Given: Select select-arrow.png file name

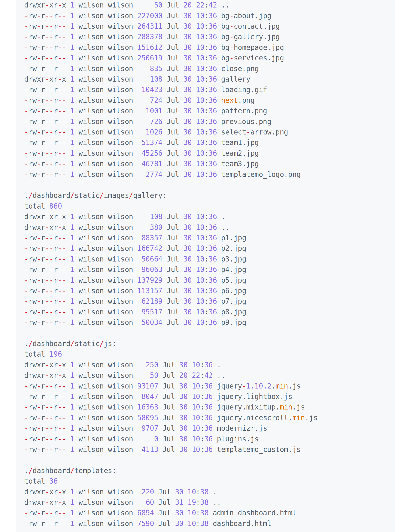Looking at the screenshot, I should pos(254,132).
